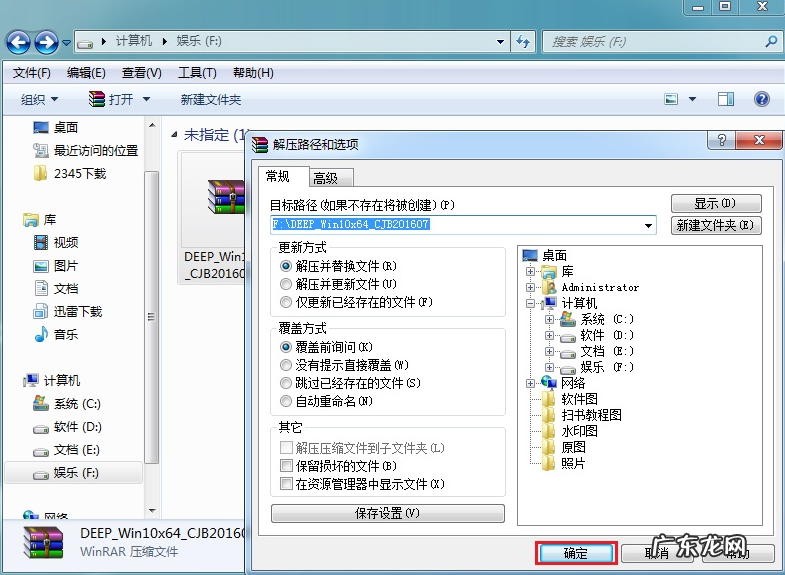Open the destination path dropdown arrow
Viewport: 785px width, 575px height.
648,225
